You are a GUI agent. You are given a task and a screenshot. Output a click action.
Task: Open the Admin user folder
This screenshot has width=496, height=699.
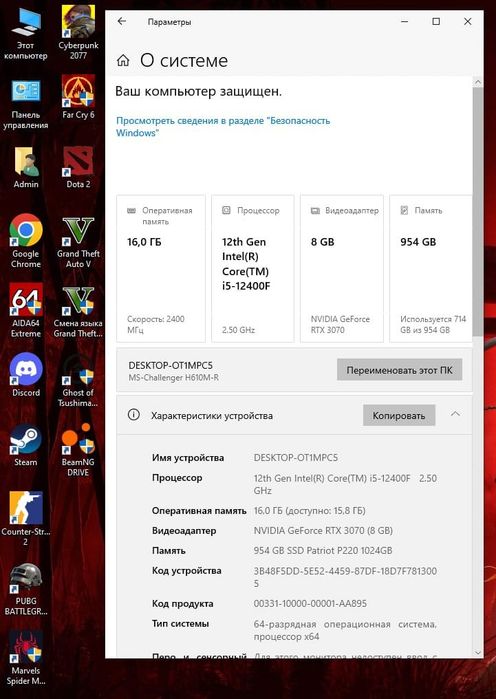[26, 168]
